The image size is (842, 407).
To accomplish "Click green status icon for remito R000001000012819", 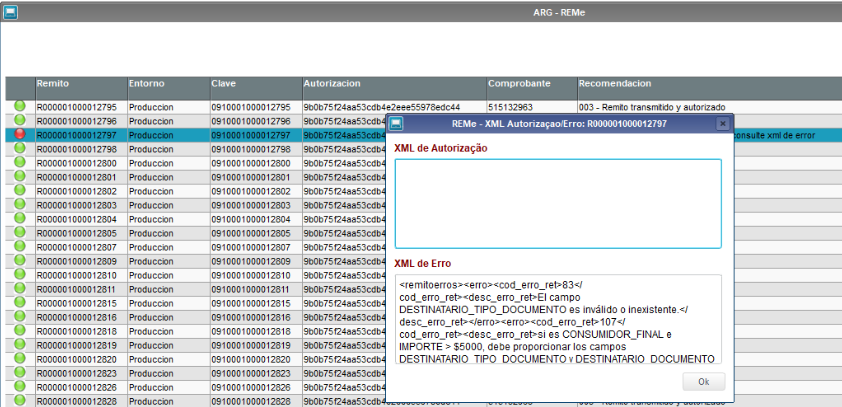I will (x=20, y=344).
